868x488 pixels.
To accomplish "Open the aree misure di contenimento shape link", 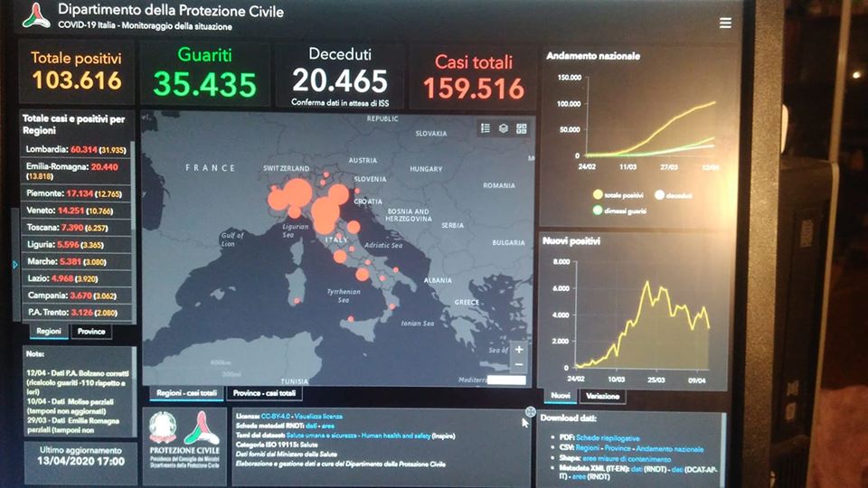I will click(x=627, y=459).
